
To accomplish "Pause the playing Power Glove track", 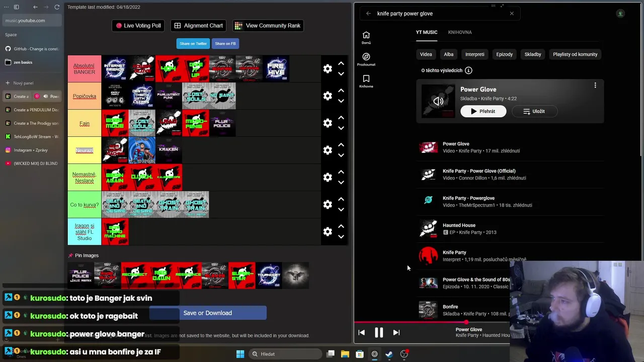I will 379,332.
